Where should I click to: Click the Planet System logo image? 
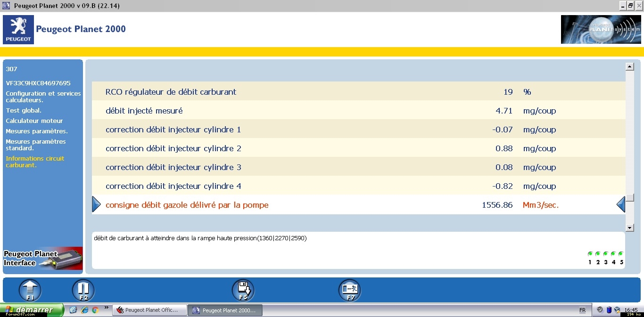coord(601,30)
